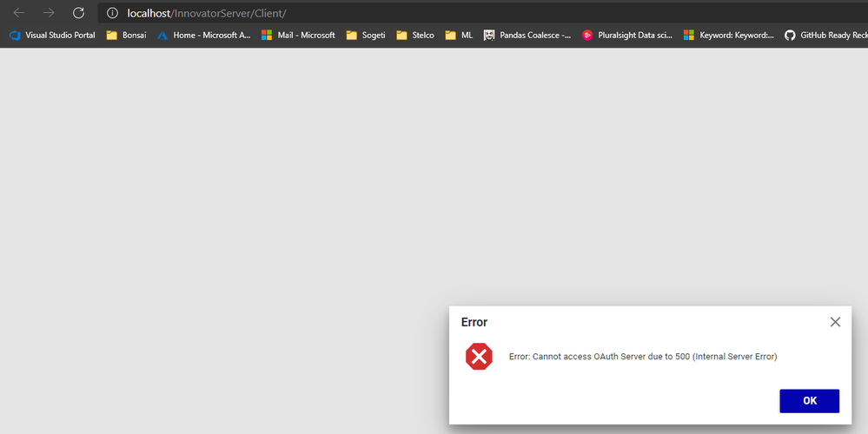
Task: Click the browser back arrow
Action: 19,13
